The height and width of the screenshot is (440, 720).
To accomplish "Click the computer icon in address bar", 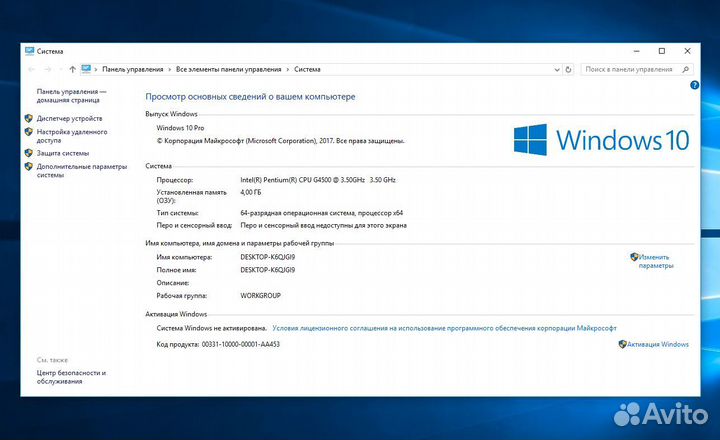I will point(86,69).
